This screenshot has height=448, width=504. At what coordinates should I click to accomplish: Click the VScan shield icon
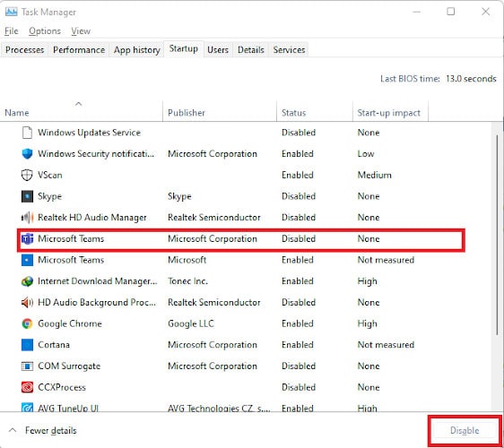coord(27,175)
